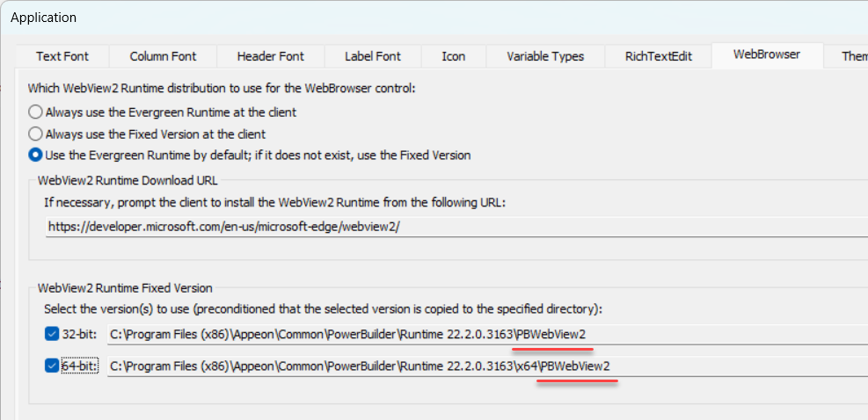Image resolution: width=868 pixels, height=420 pixels.
Task: Select Evergreen Runtime by default radio button
Action: point(36,156)
